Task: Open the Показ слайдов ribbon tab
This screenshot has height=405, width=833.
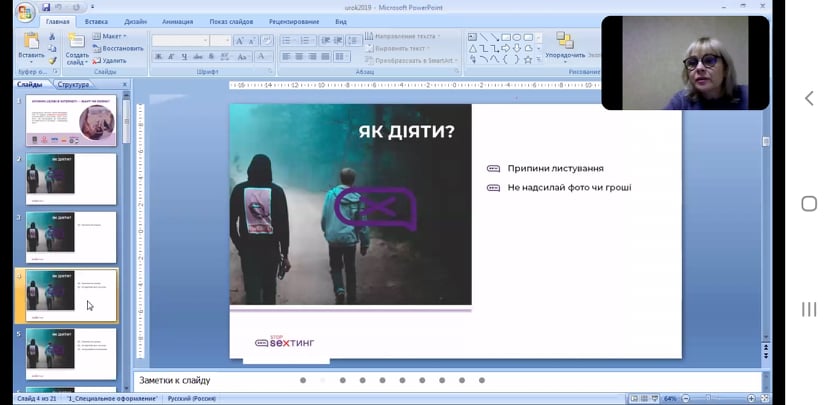Action: [231, 22]
